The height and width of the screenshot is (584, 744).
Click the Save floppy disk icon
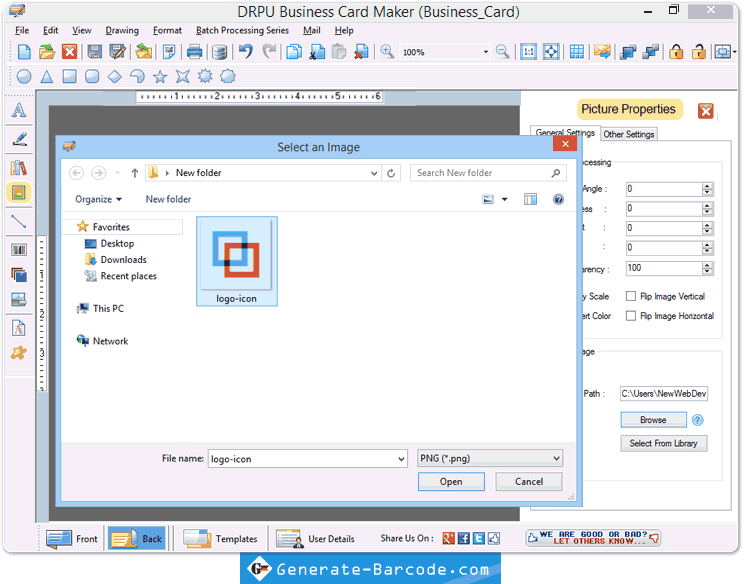[94, 52]
